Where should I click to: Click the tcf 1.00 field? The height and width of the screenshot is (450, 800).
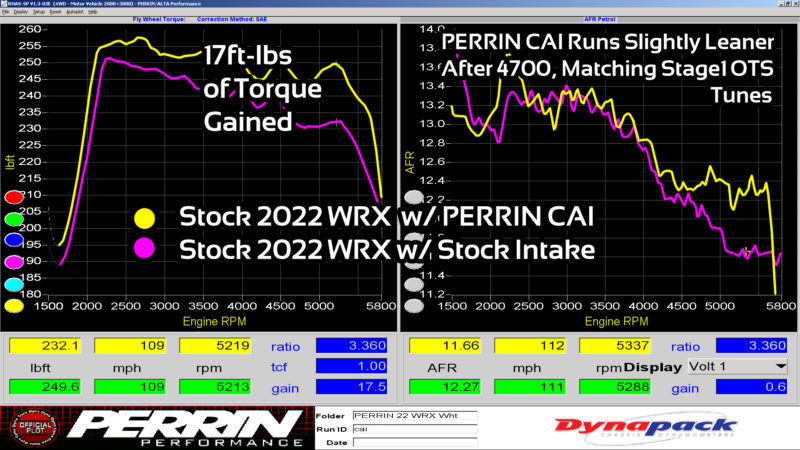click(352, 366)
